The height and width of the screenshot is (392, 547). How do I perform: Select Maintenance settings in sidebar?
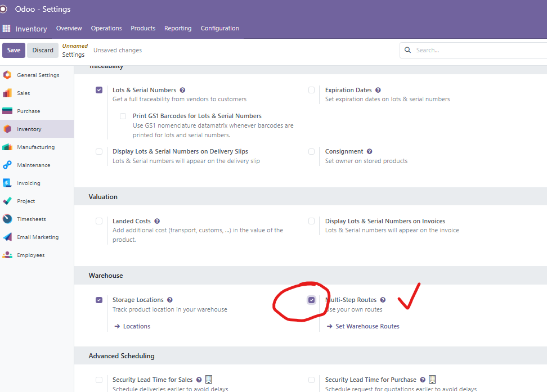tap(33, 165)
